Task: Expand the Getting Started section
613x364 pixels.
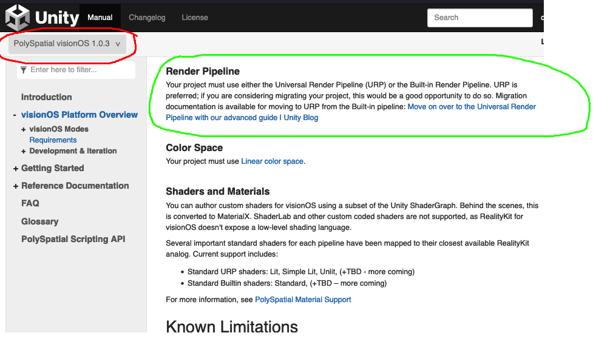Action: coord(16,168)
